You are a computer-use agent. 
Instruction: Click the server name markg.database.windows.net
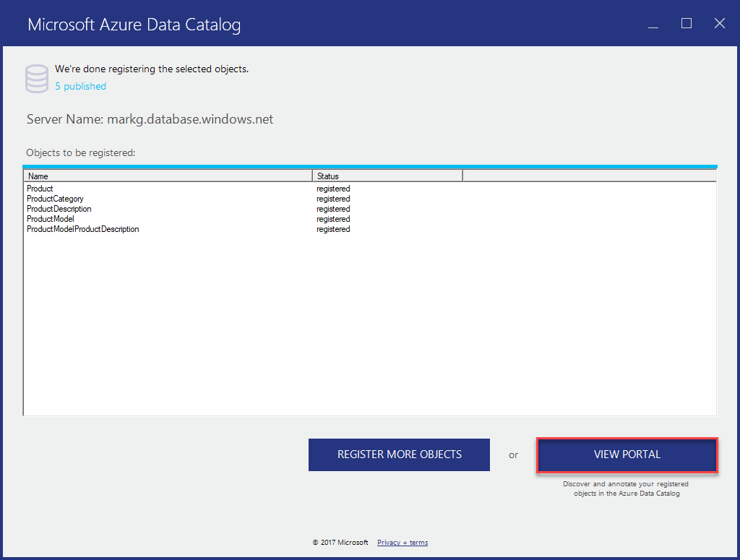coord(189,119)
